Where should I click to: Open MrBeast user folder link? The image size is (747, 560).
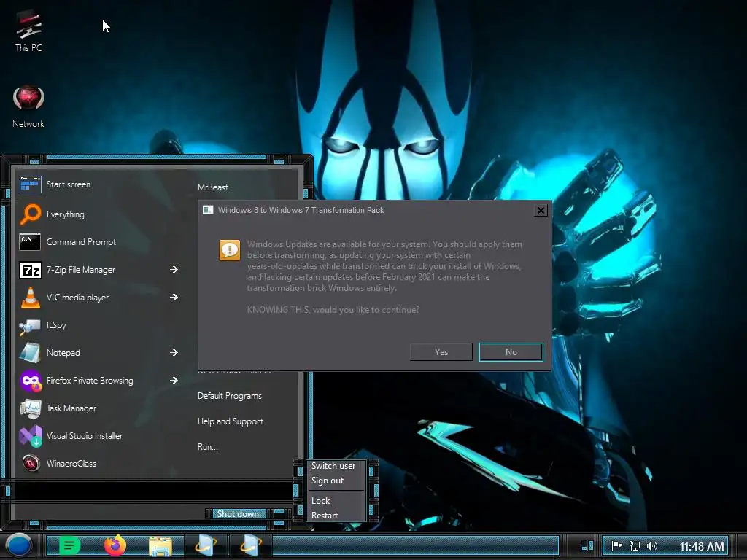pyautogui.click(x=213, y=187)
